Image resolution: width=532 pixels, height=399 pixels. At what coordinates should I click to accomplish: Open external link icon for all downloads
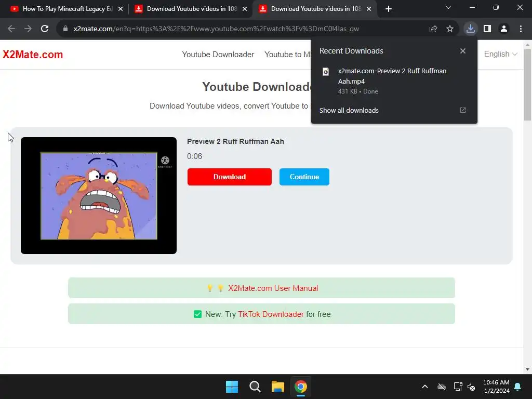(463, 110)
